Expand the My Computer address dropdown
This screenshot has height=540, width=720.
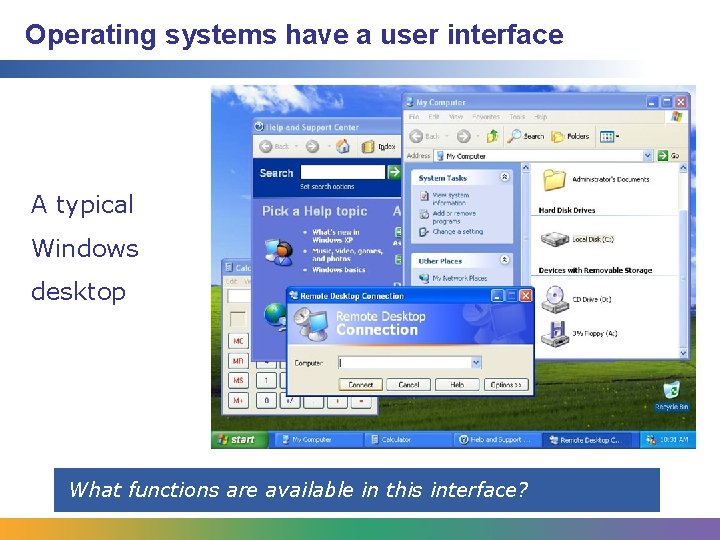pos(647,156)
